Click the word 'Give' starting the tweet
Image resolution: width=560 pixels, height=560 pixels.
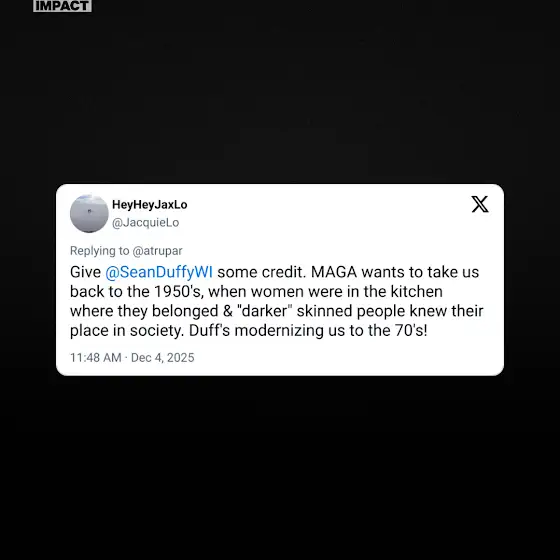pos(85,272)
